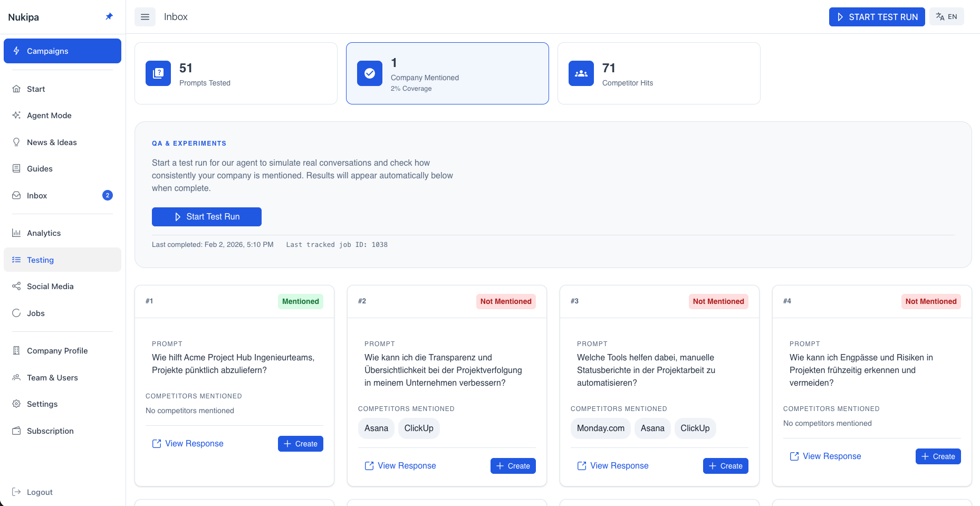Click Create button on card #3
The width and height of the screenshot is (980, 506).
point(725,466)
